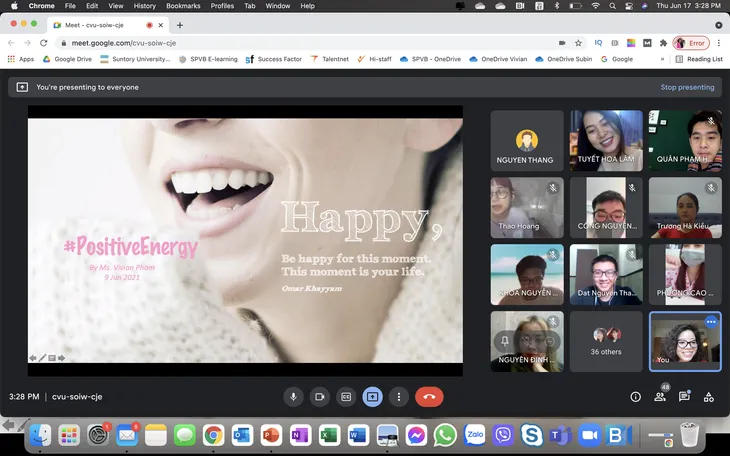Mute microphone in Meet controls
Viewport: 730px width, 456px height.
click(293, 397)
